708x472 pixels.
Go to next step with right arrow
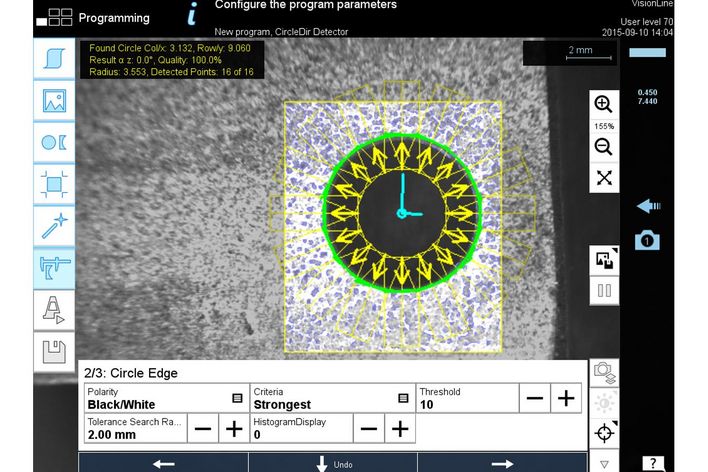pyautogui.click(x=501, y=463)
